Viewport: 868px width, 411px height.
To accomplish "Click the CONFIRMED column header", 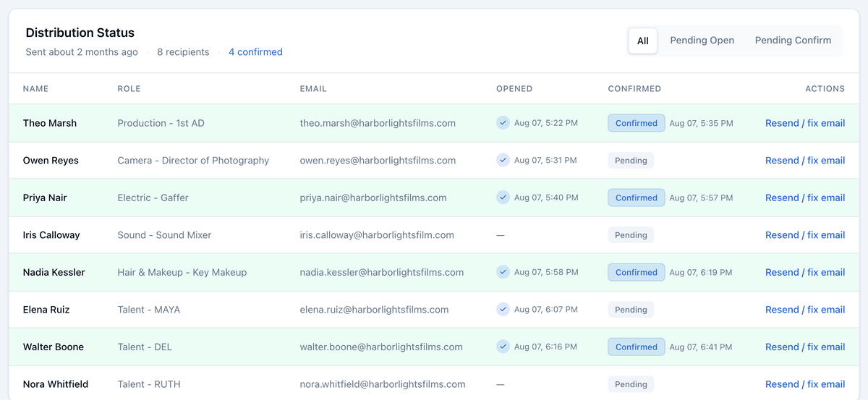I will tap(634, 89).
